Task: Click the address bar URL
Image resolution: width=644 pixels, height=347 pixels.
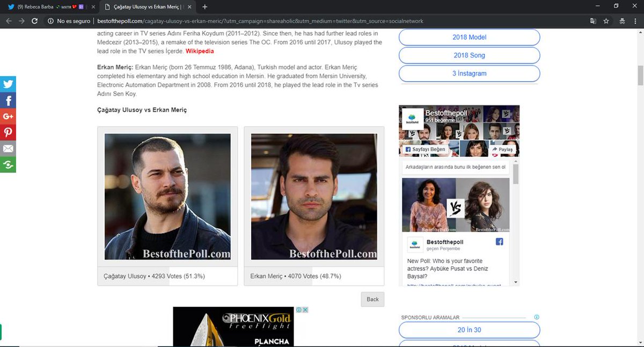Action: pyautogui.click(x=260, y=21)
